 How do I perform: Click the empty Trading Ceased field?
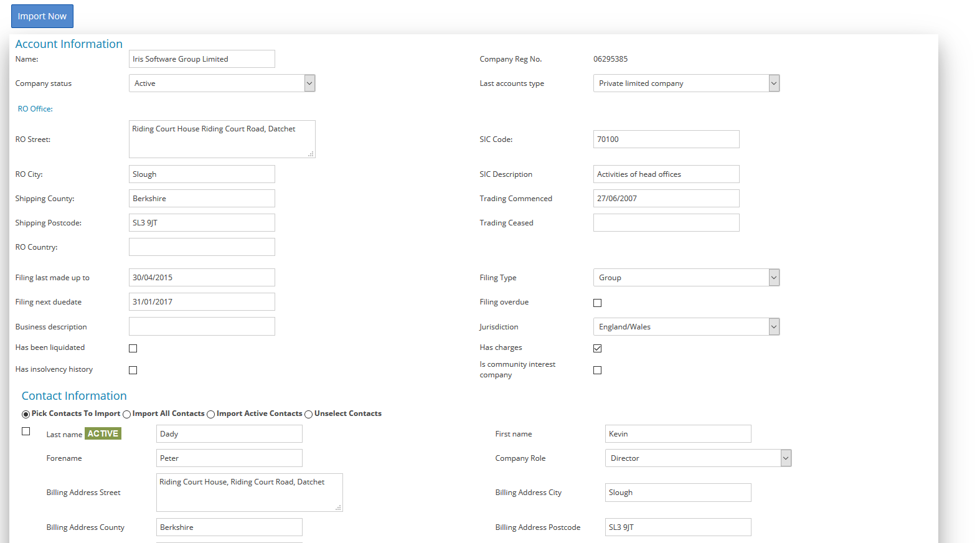(666, 223)
